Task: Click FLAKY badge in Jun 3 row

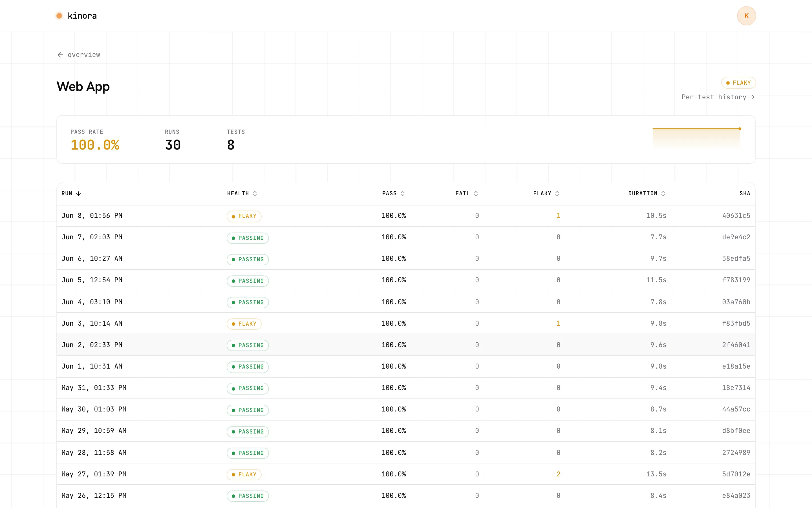Action: [244, 324]
